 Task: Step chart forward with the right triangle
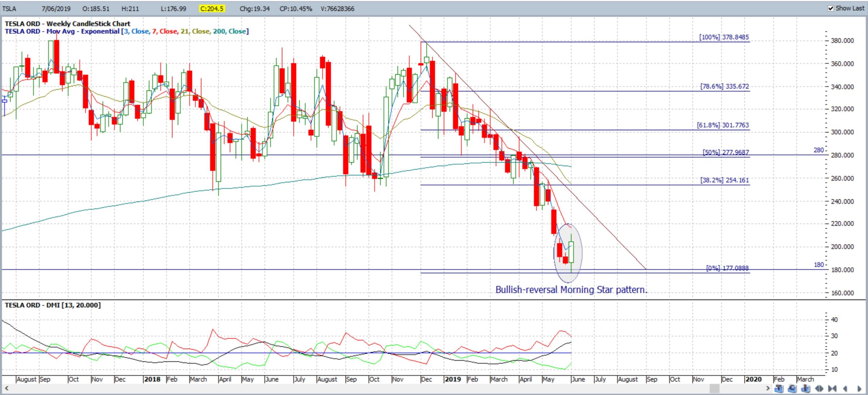coord(859,388)
